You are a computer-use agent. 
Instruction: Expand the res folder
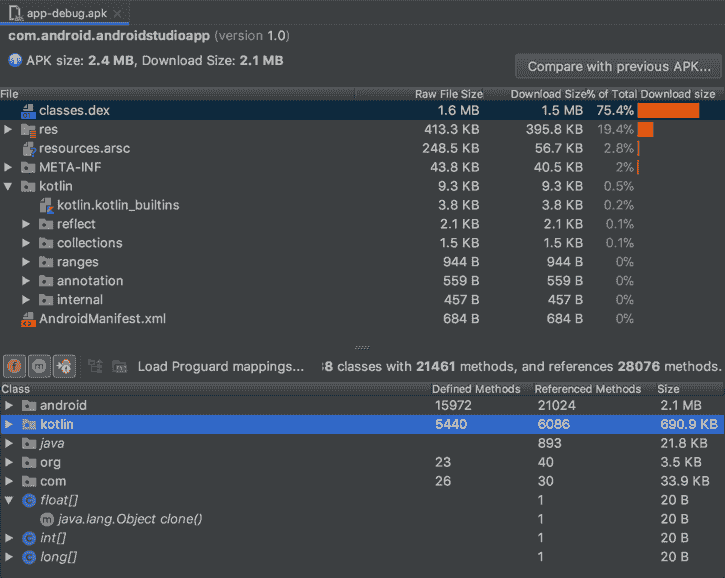[8, 129]
